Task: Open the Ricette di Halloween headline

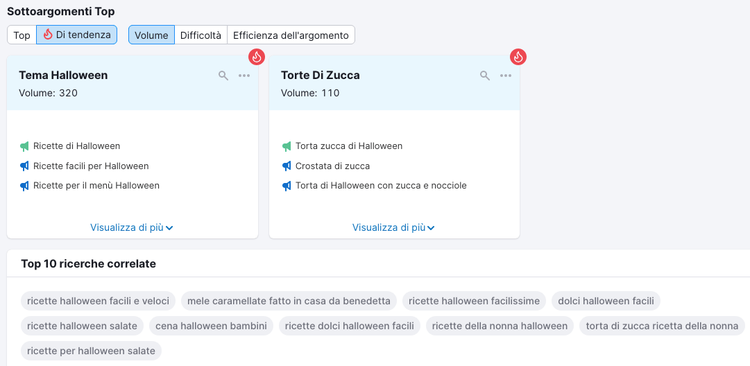Action: click(77, 146)
